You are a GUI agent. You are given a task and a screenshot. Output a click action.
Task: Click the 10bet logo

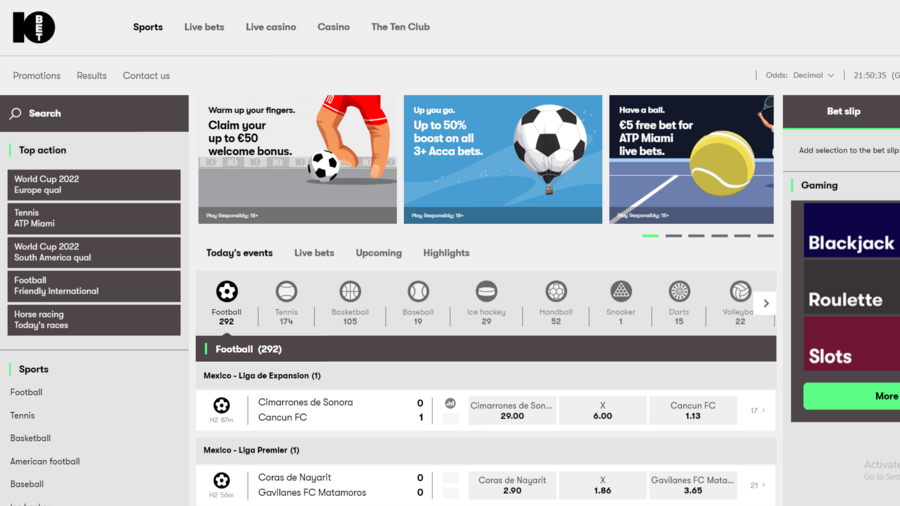(33, 28)
